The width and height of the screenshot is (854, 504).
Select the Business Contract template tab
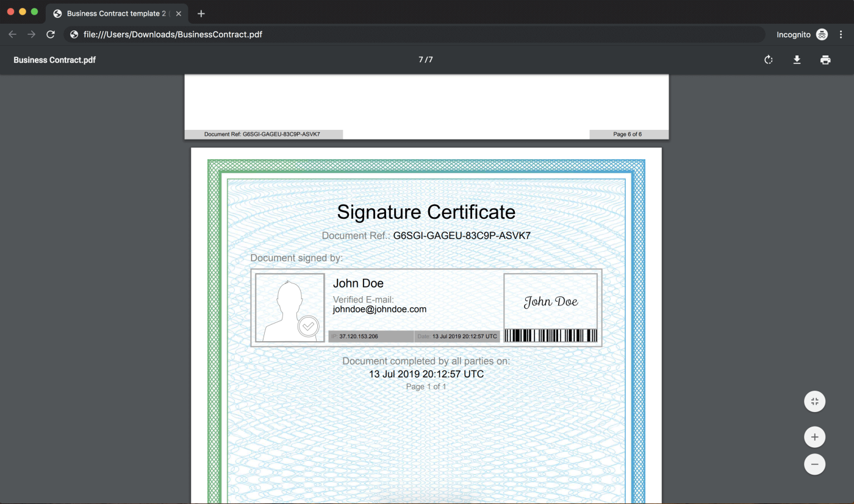click(116, 13)
